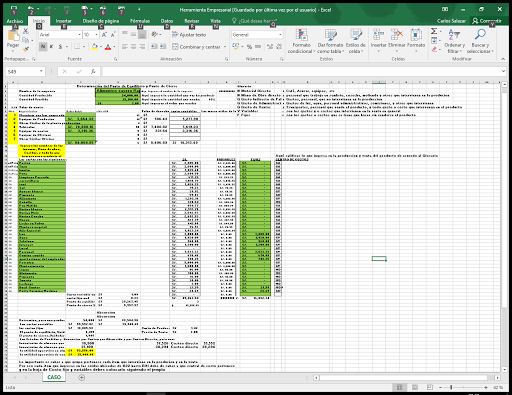Expand the Name Box dropdown arrow
Image resolution: width=512 pixels, height=395 pixels.
41,71
